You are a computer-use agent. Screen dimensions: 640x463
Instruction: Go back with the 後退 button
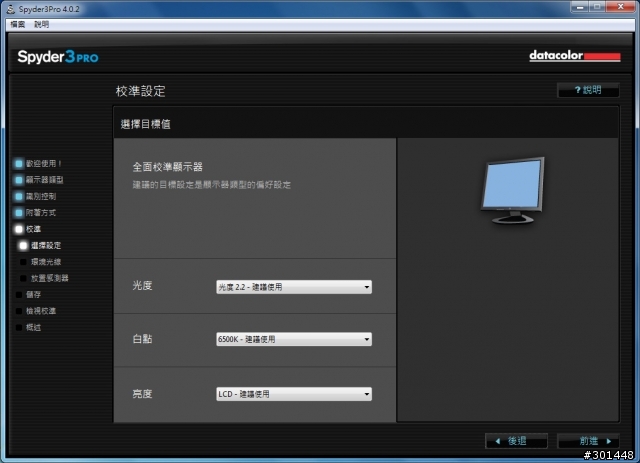[516, 441]
